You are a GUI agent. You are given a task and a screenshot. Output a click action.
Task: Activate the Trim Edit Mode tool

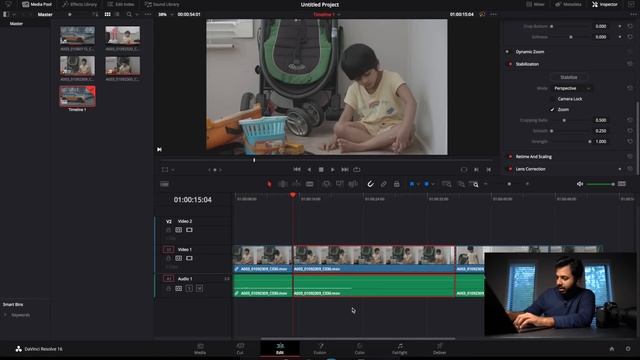(282, 184)
